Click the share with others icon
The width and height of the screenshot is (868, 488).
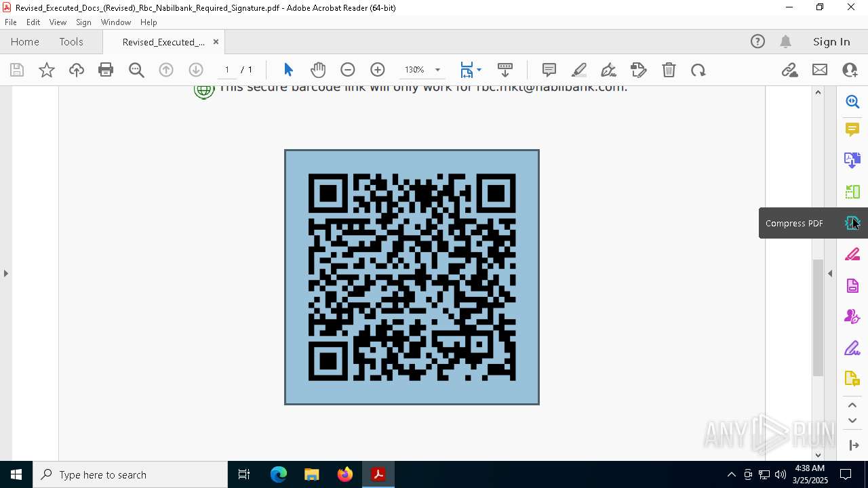850,70
